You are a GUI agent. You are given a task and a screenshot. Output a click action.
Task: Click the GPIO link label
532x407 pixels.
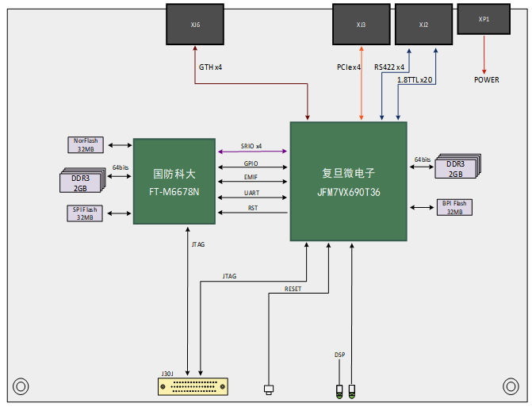point(251,163)
